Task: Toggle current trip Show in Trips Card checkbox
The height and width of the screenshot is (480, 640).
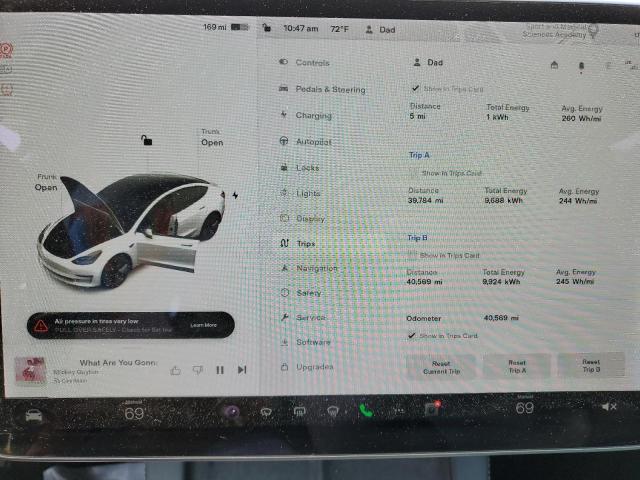Action: tap(416, 88)
